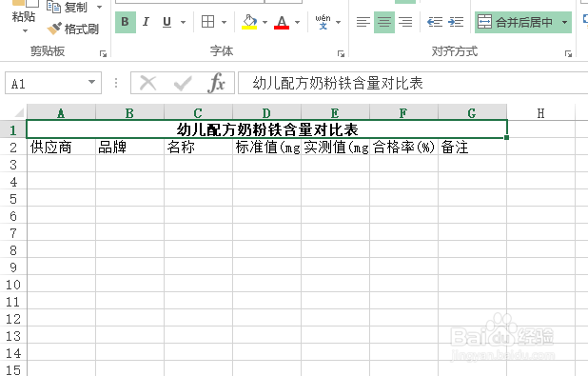Cancel formula entry X icon
Image resolution: width=588 pixels, height=376 pixels.
click(x=147, y=83)
